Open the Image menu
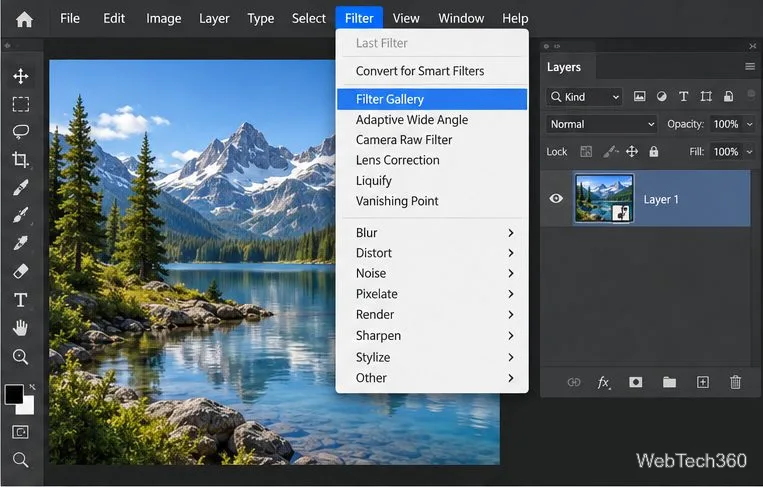The image size is (763, 487). point(164,18)
